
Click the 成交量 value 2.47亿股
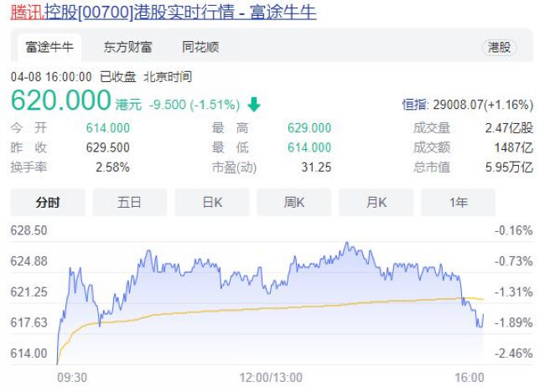tap(509, 128)
